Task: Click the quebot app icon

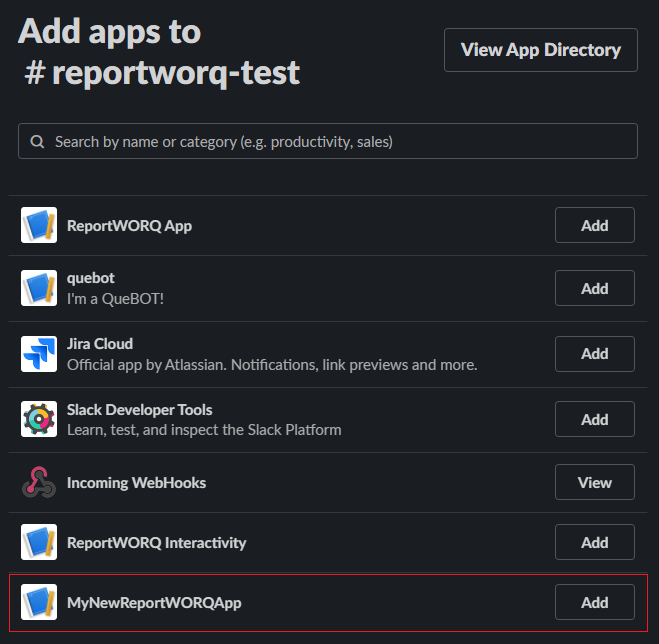Action: (x=39, y=288)
